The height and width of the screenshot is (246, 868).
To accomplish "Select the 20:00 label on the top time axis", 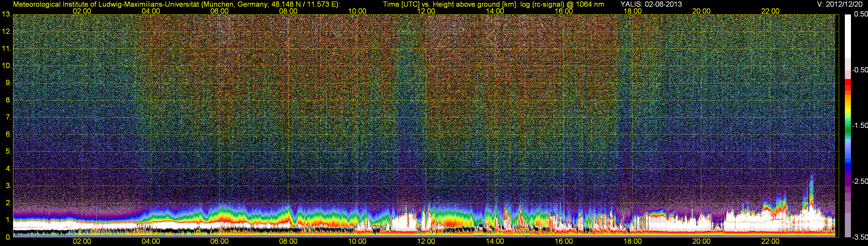I will [x=702, y=11].
